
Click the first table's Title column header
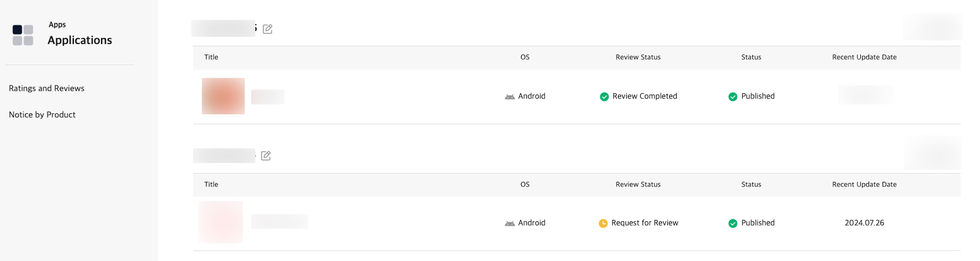click(x=211, y=57)
